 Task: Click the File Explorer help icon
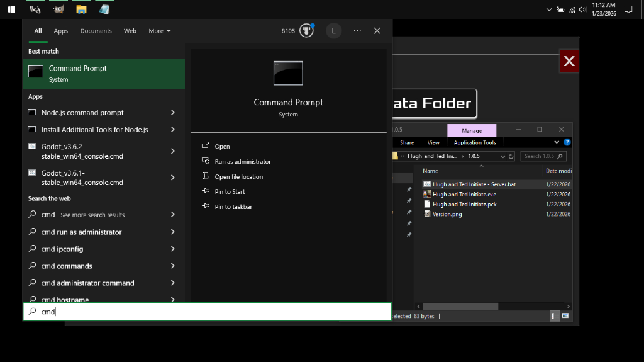tap(567, 142)
